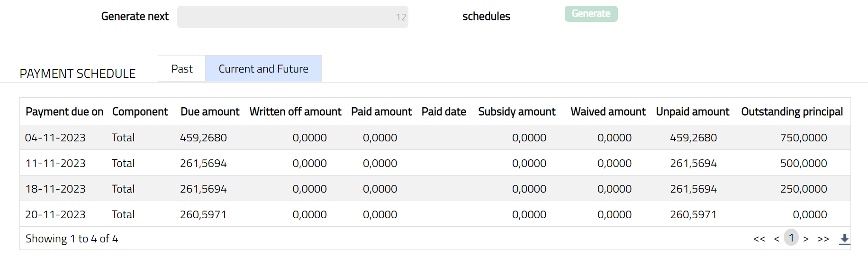The image size is (868, 259).
Task: Select page 1 in pagination
Action: point(791,238)
